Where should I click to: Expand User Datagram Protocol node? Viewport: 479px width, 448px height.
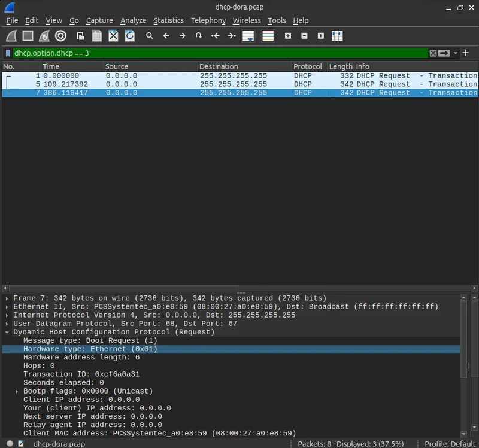(x=7, y=324)
